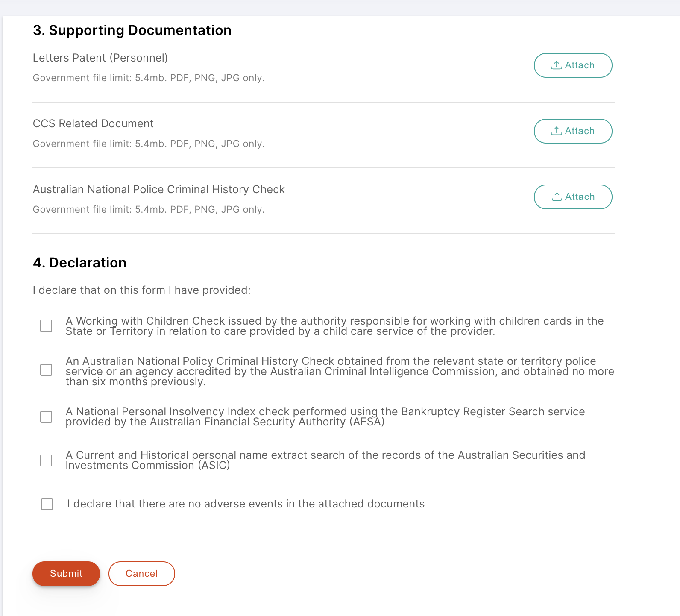Check the no adverse events declaration box

pyautogui.click(x=47, y=504)
